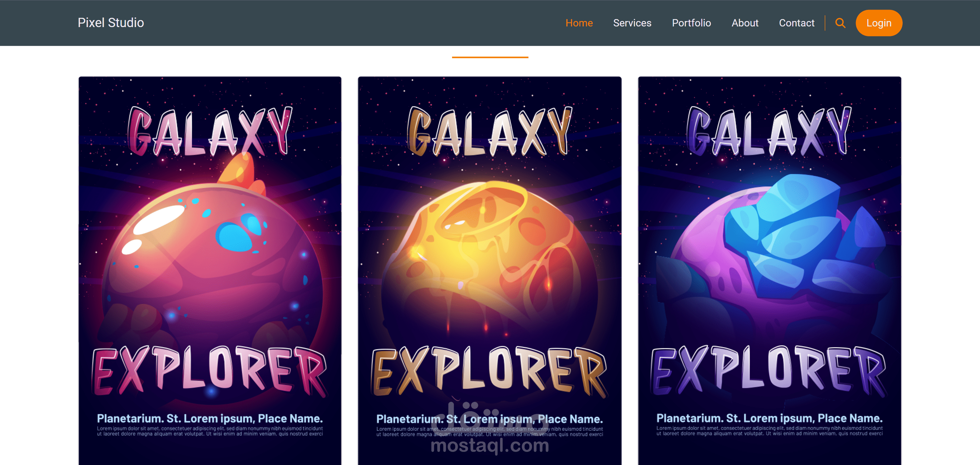Screen dimensions: 980x465
Task: Click the Pixel Studio logo text
Action: click(111, 23)
